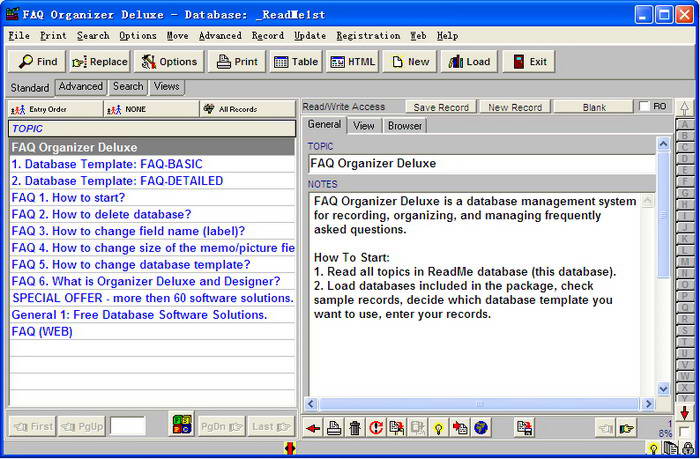
Task: Click inside the NOTES memo field
Action: tap(477, 294)
